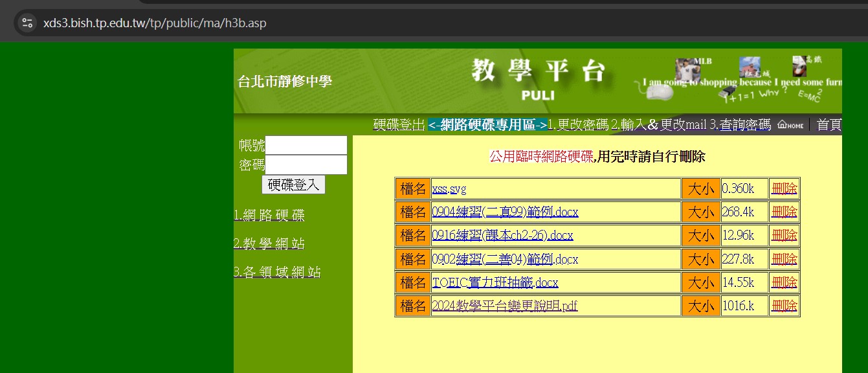Click the 高鐵 thumbnail in banner
868x373 pixels.
[x=799, y=66]
